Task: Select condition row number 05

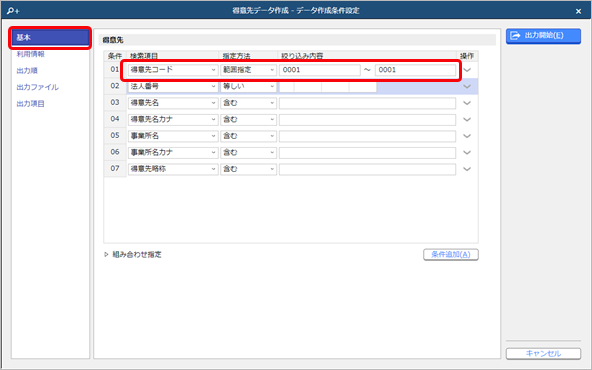Action: point(115,136)
